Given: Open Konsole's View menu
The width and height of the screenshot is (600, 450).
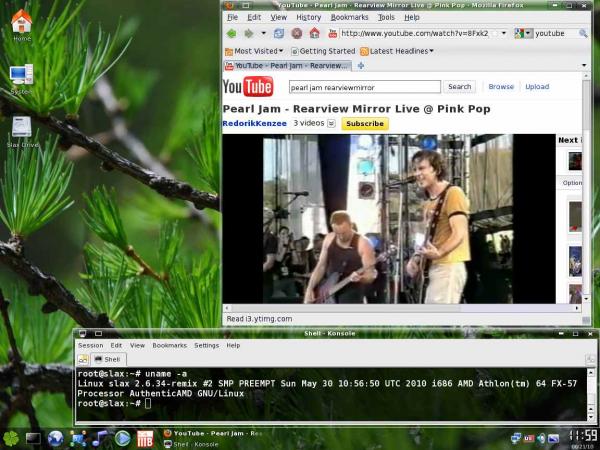Looking at the screenshot, I should tap(137, 345).
